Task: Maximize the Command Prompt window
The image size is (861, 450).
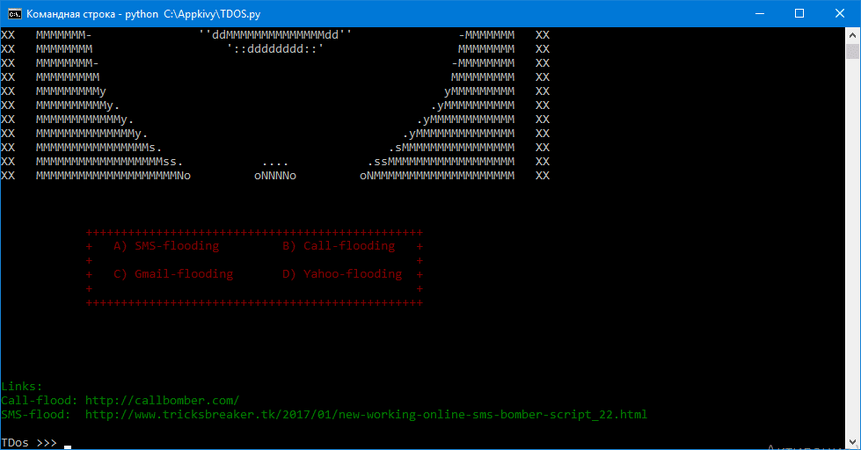Action: [798, 13]
